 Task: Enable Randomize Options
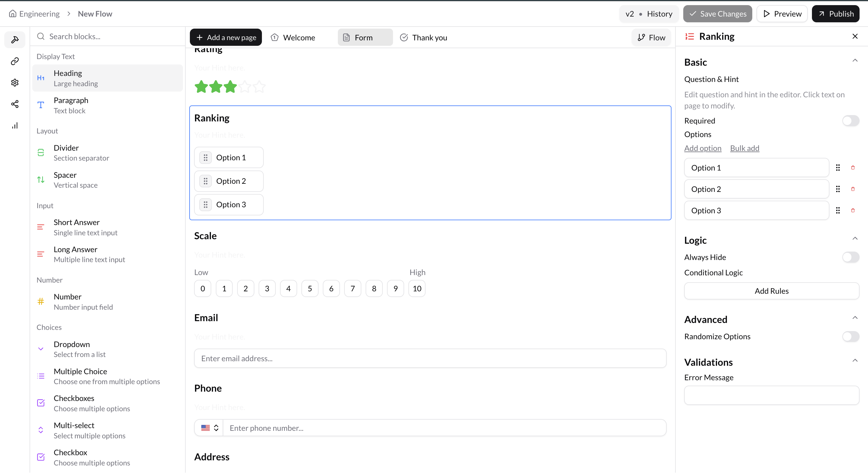pos(851,336)
